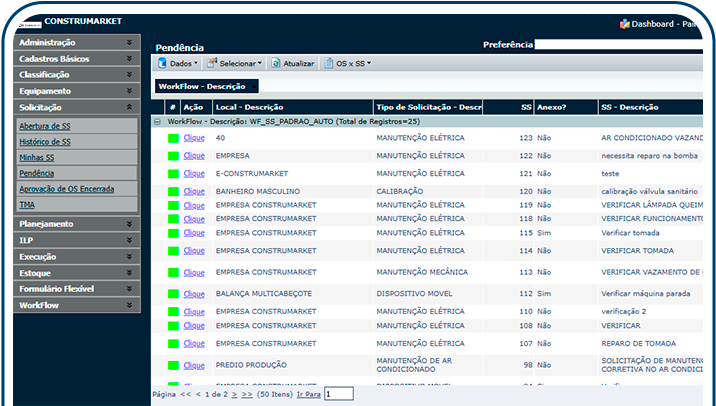Click the Atualizar refresh icon
Viewport: 716px width, 406px height.
click(x=276, y=63)
